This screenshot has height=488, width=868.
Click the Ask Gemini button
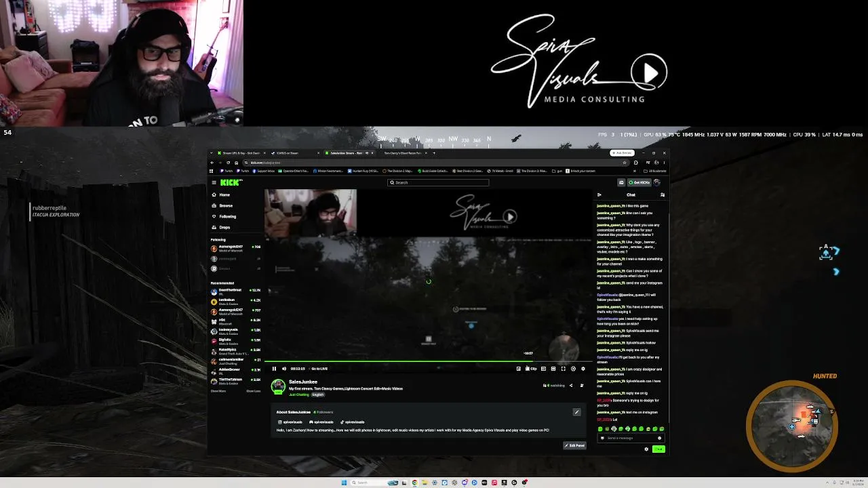coord(622,153)
